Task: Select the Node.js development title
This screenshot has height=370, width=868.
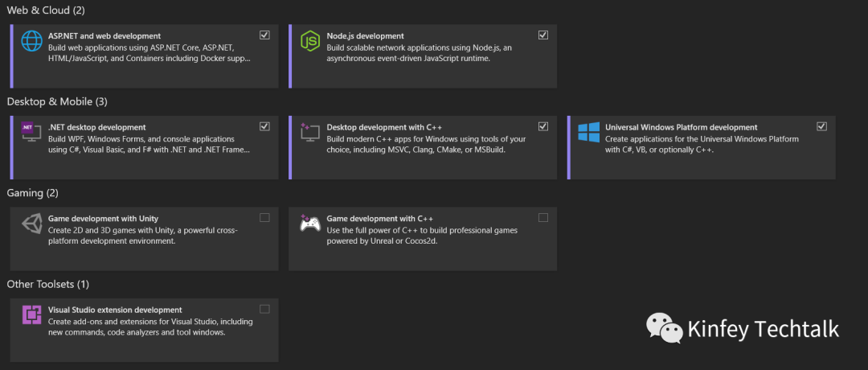Action: pos(366,36)
